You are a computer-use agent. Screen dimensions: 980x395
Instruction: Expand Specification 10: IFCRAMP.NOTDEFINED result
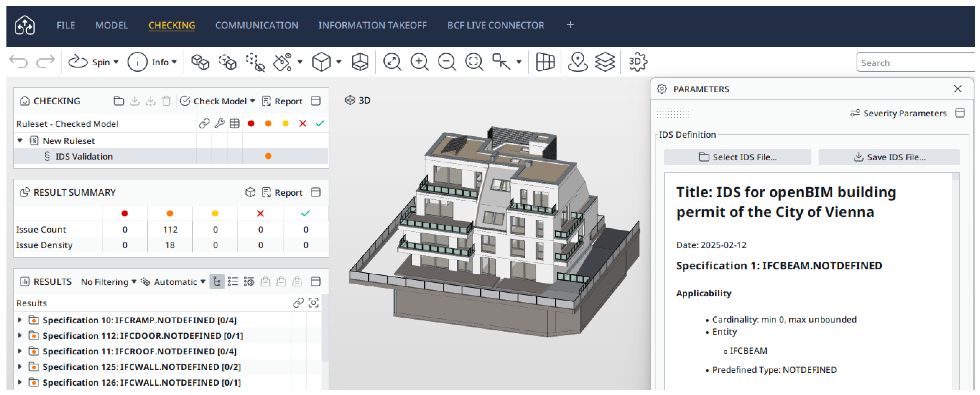point(20,320)
